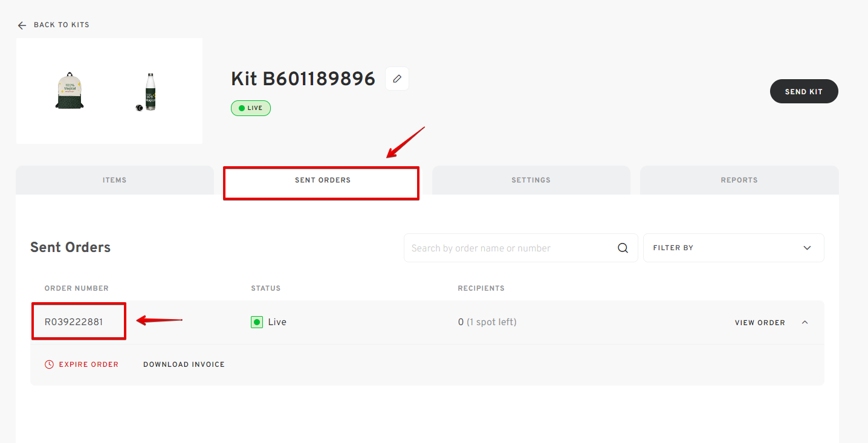Collapse the expanded order row via View Order chevron
868x443 pixels.
805,322
